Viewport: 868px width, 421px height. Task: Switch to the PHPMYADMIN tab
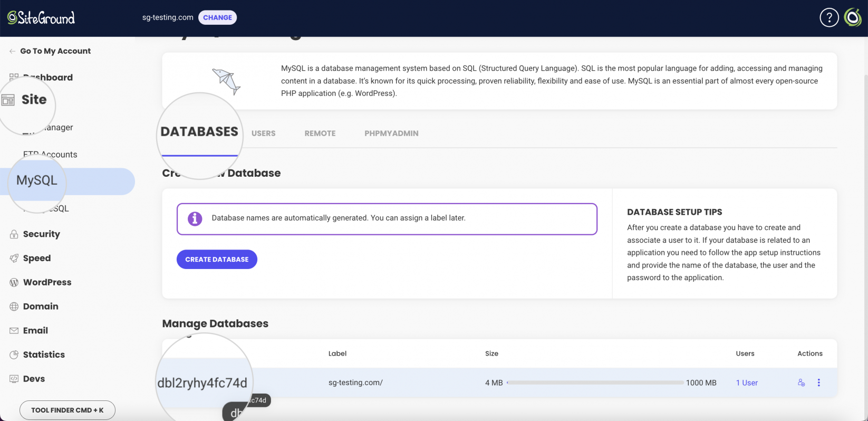(x=391, y=133)
